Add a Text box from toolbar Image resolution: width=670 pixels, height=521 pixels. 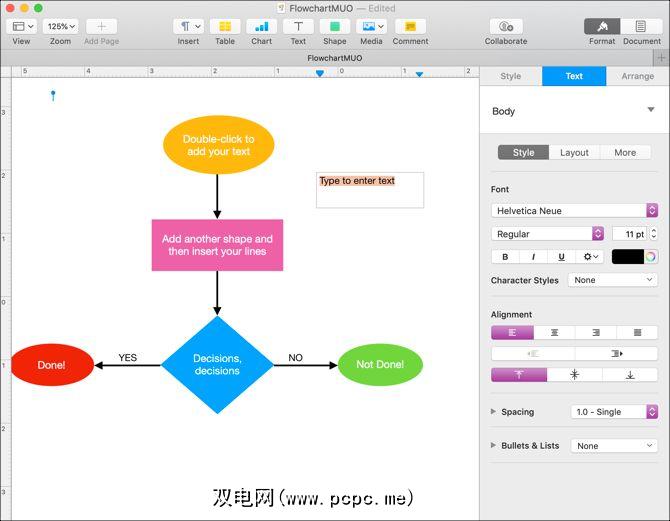pyautogui.click(x=298, y=26)
